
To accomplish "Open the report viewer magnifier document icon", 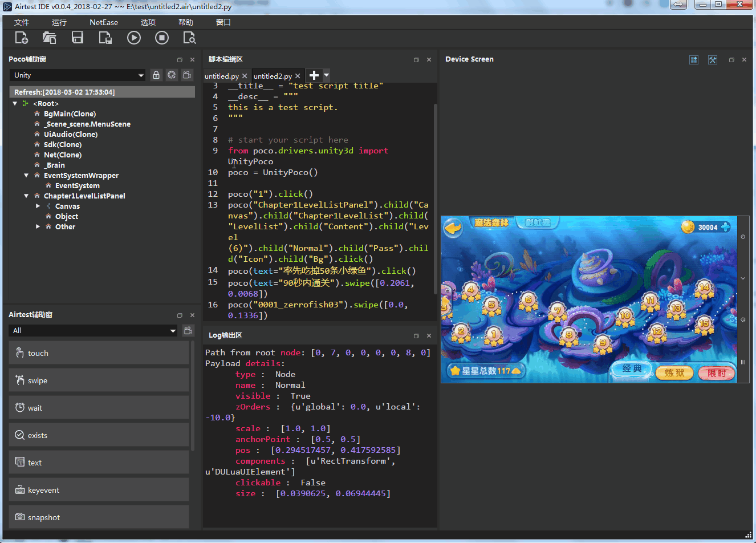I will 189,38.
